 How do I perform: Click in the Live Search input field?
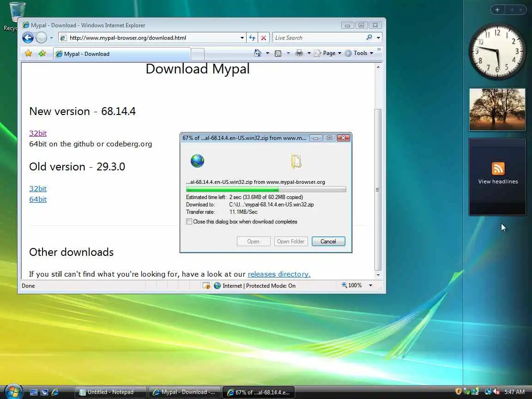coord(319,38)
